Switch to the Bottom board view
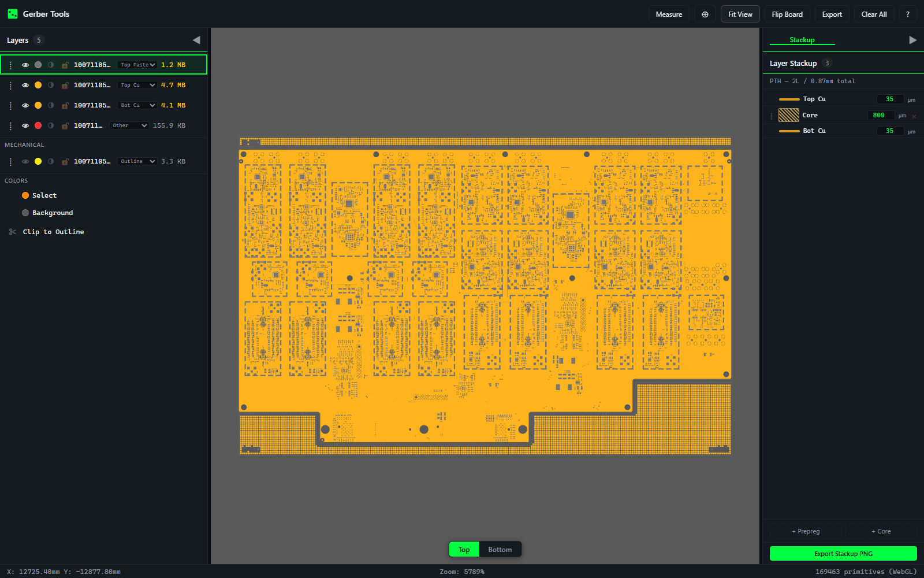Viewport: 924px width, 578px height. (500, 550)
